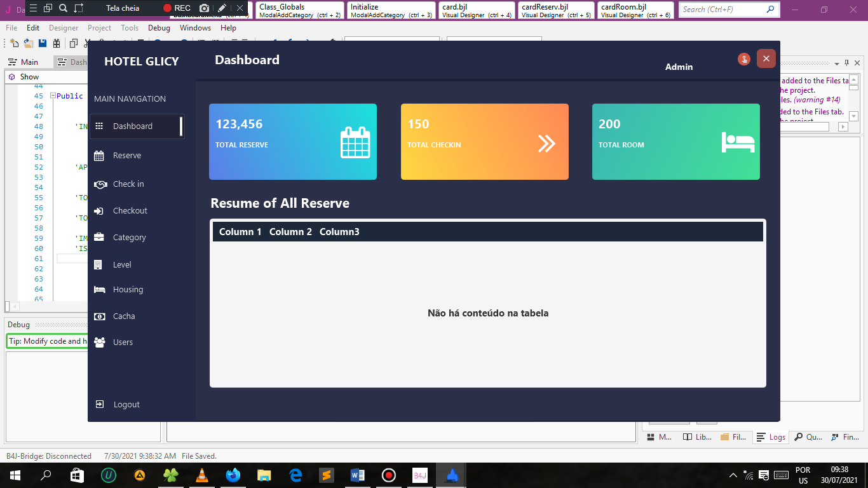Open cardReserv.bjl in Visual Designer
This screenshot has height=488, width=868.
(556, 10)
